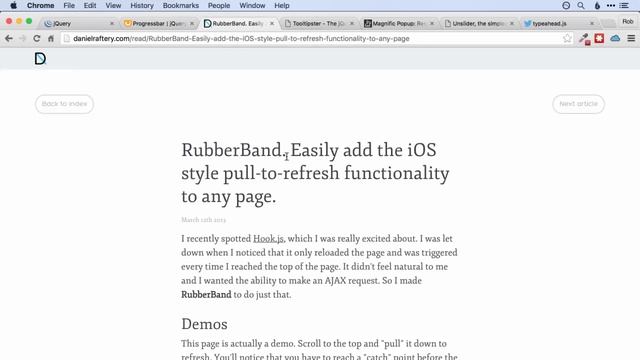Open the new tab button
Image resolution: width=640 pixels, height=360 pixels.
click(x=608, y=24)
